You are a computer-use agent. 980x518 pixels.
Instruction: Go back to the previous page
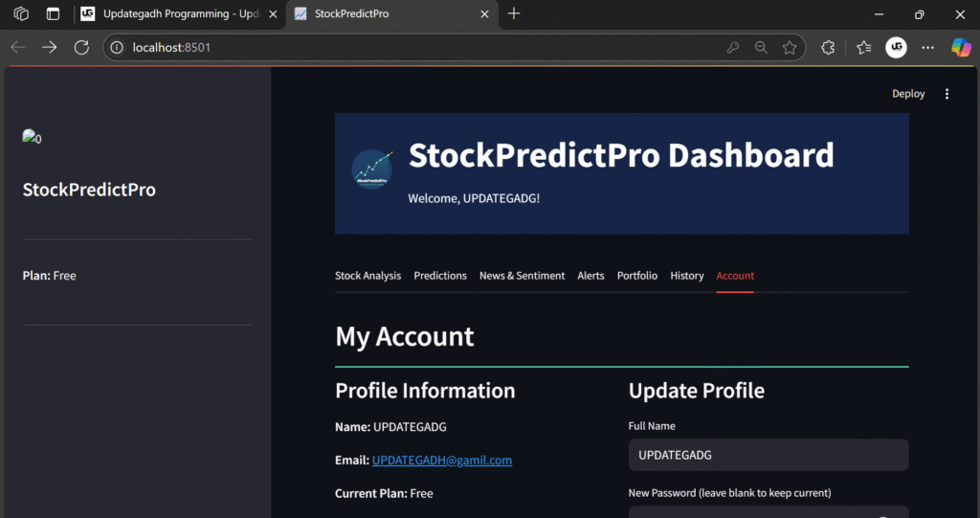point(17,48)
